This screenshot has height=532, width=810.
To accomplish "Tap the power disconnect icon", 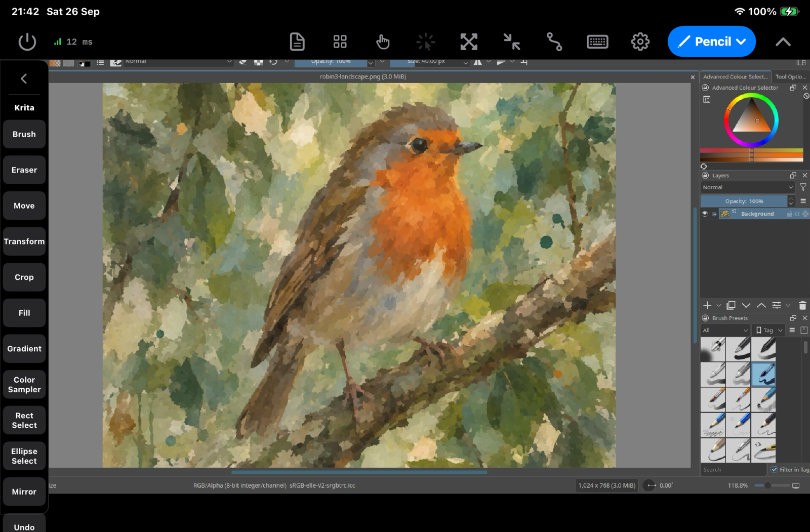I will pyautogui.click(x=27, y=42).
